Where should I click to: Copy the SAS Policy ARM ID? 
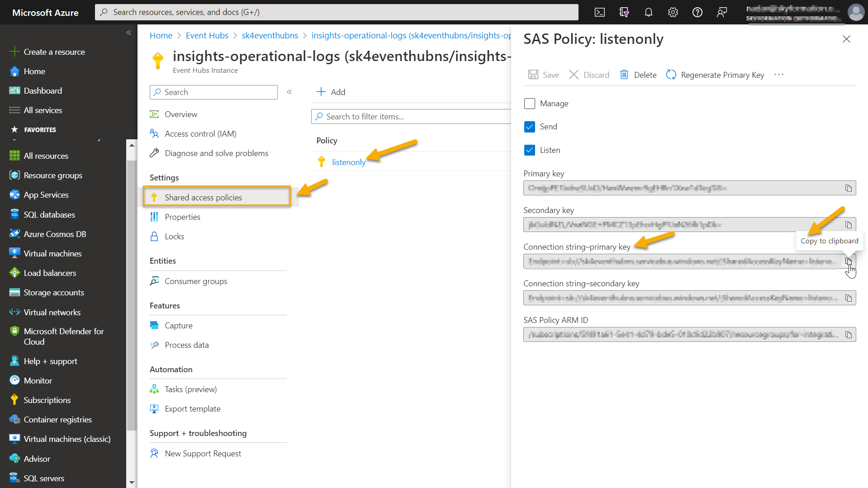pos(849,335)
